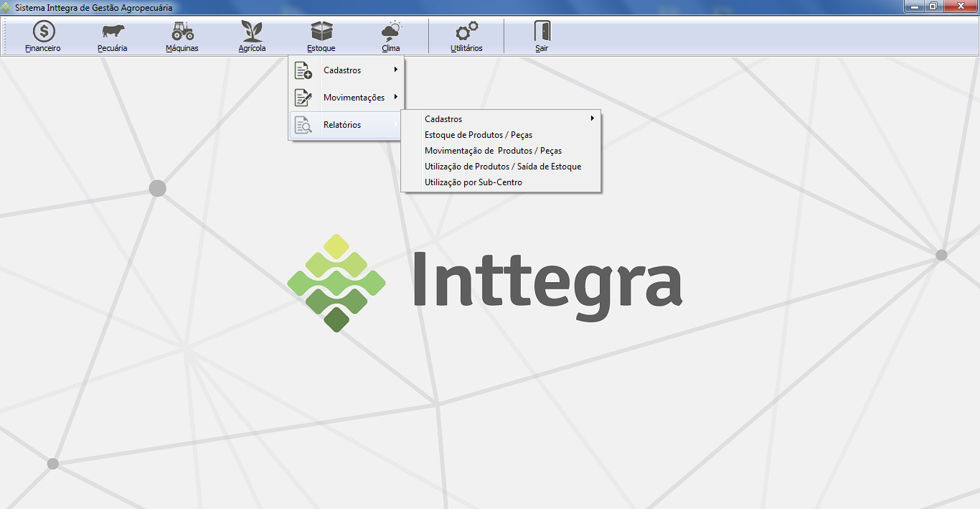Minimize the Inttegra window
The height and width of the screenshot is (509, 980).
click(915, 6)
